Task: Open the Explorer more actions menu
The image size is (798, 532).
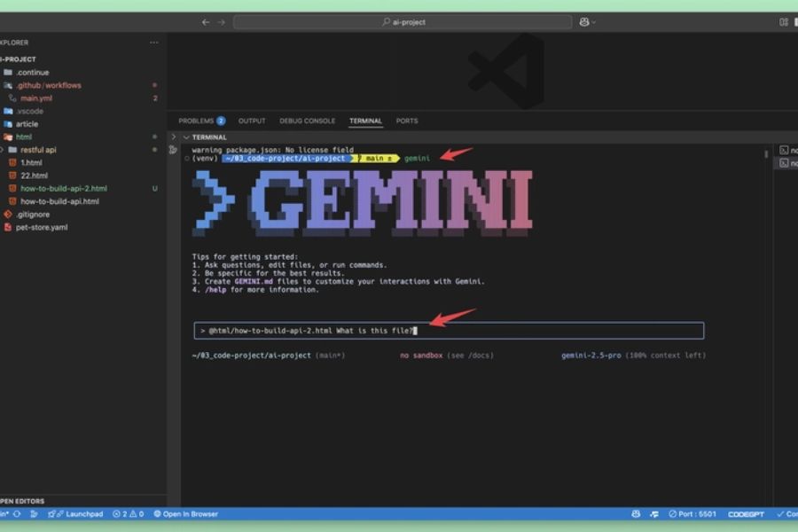Action: point(153,42)
